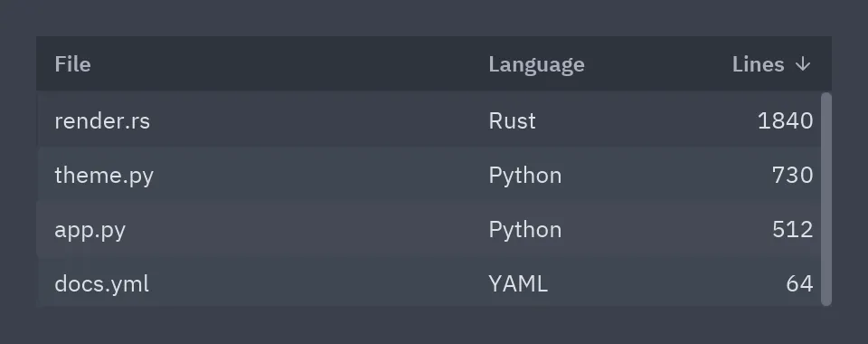Click the 730 lines value
868x344 pixels.
coord(792,175)
